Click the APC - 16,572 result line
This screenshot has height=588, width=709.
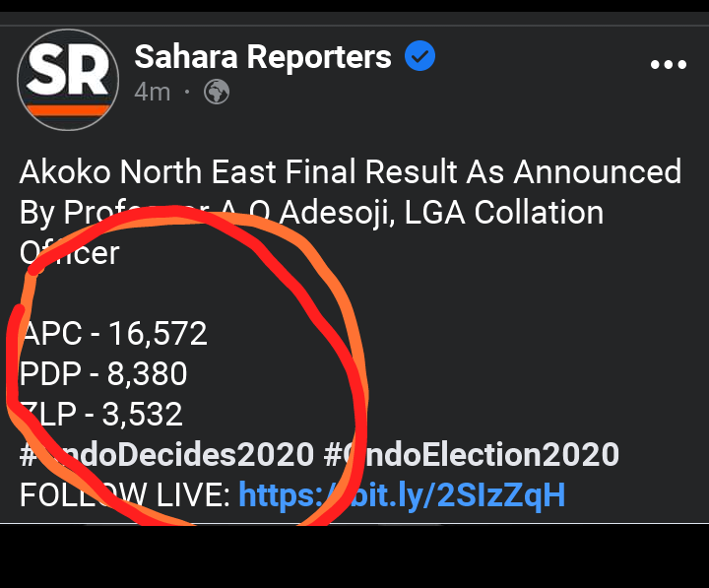tap(116, 334)
